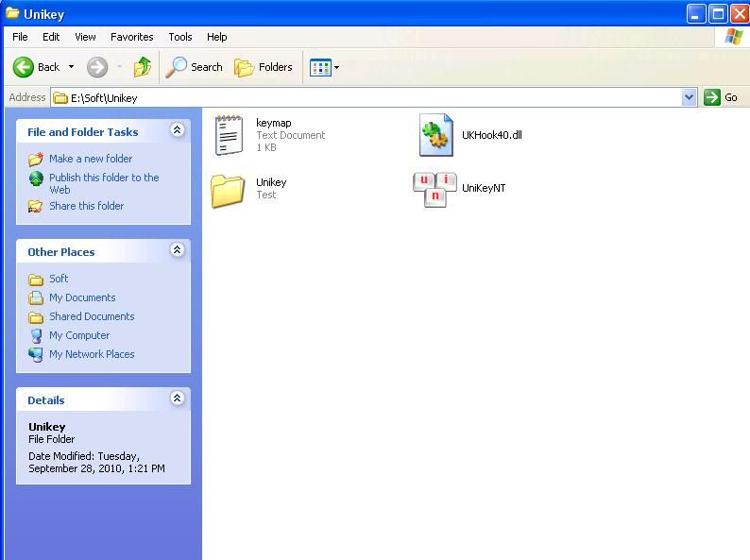Click the Share this folder icon
The width and height of the screenshot is (750, 560).
(35, 206)
